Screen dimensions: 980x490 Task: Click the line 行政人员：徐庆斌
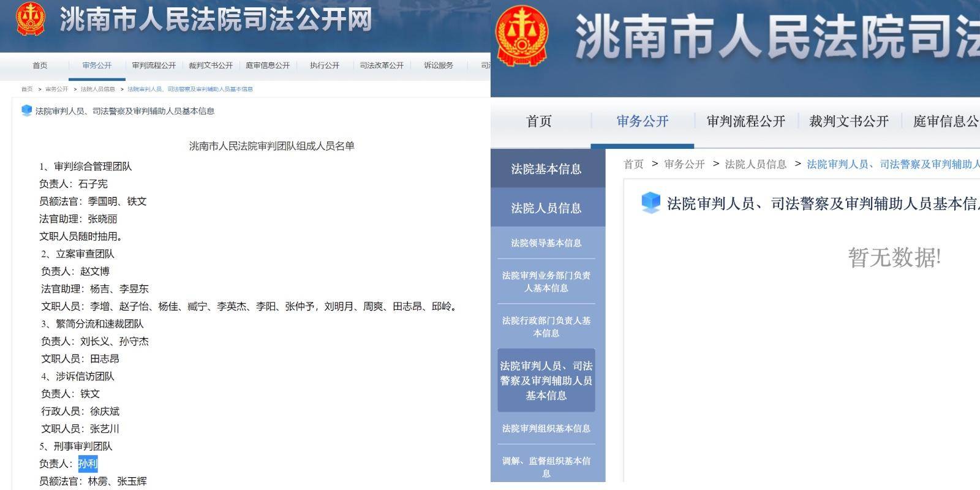coord(80,411)
